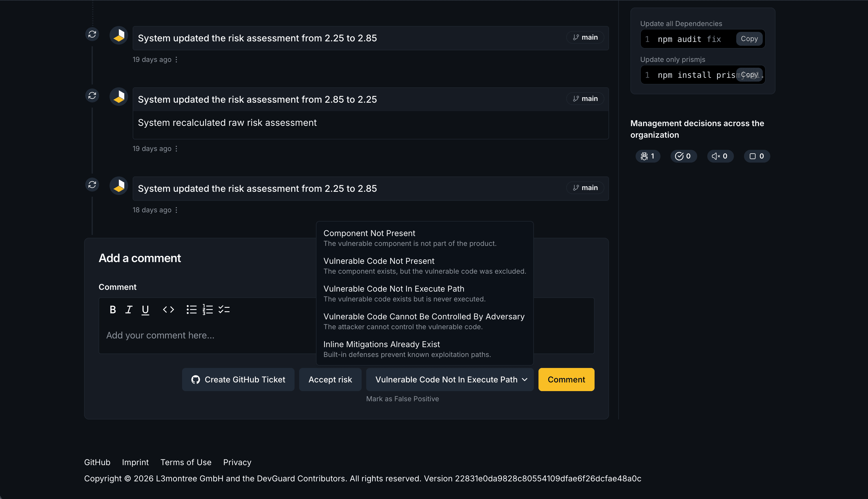
Task: Insert a bulleted list in the comment
Action: [x=191, y=310]
